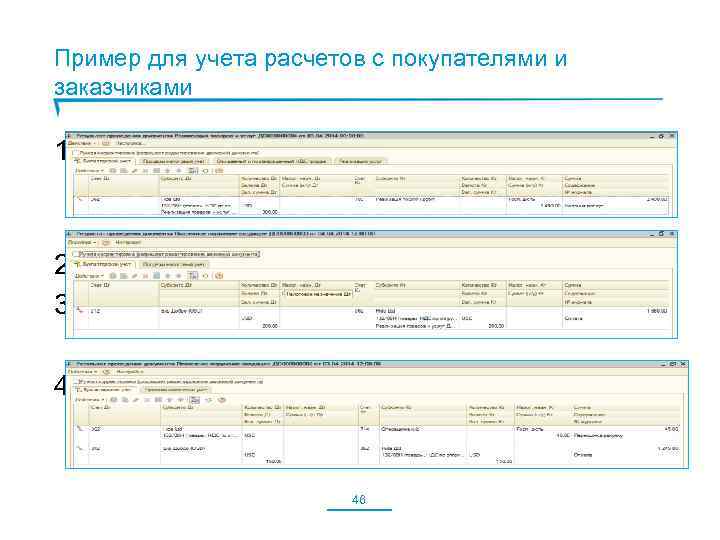Open Действия menu in bottom window header
Viewport: 720px width, 540px height.
point(82,371)
